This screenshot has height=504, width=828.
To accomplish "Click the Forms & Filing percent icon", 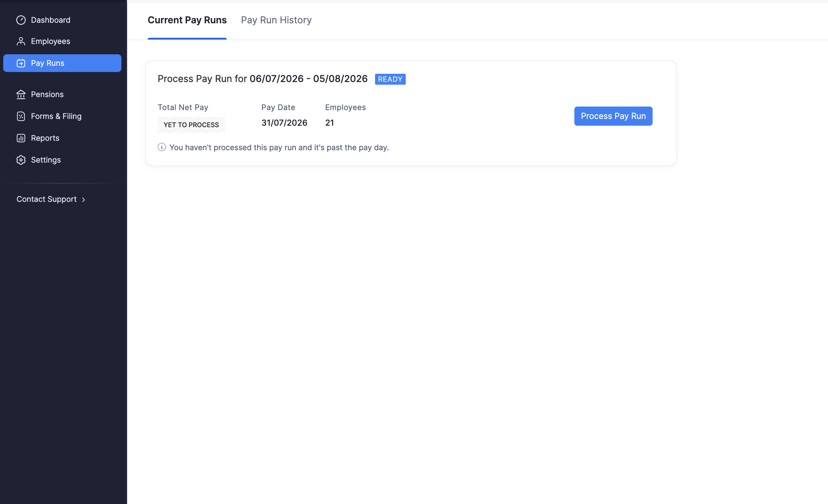I will click(21, 116).
